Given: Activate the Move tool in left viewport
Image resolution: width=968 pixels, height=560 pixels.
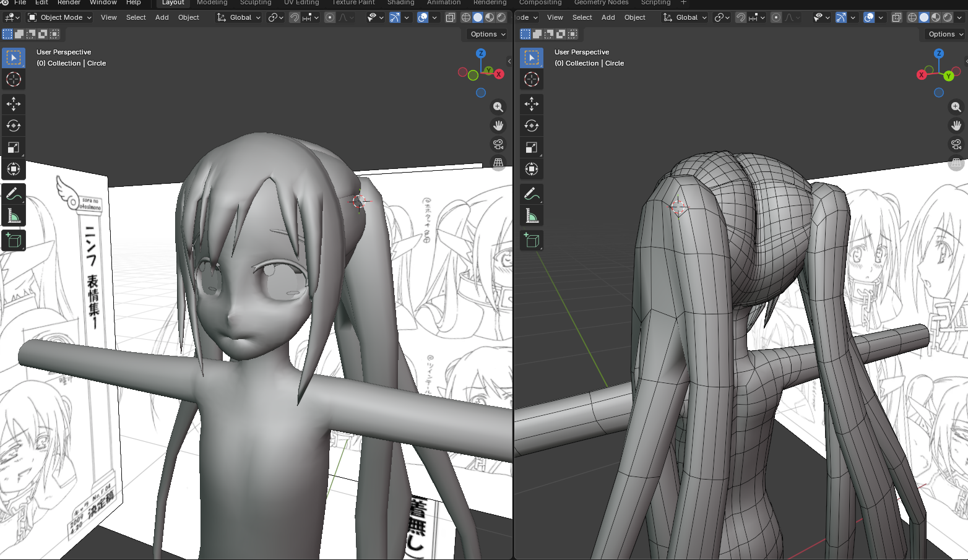Looking at the screenshot, I should pyautogui.click(x=13, y=104).
